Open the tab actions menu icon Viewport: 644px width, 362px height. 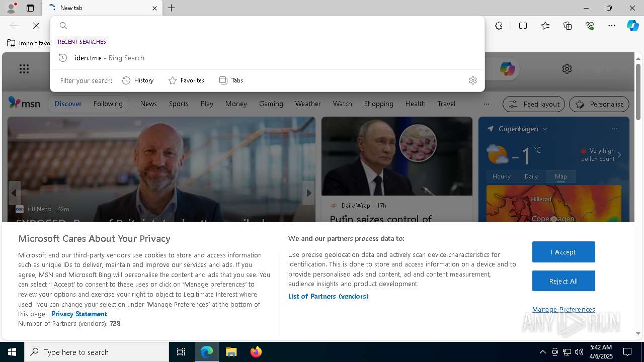click(x=30, y=8)
